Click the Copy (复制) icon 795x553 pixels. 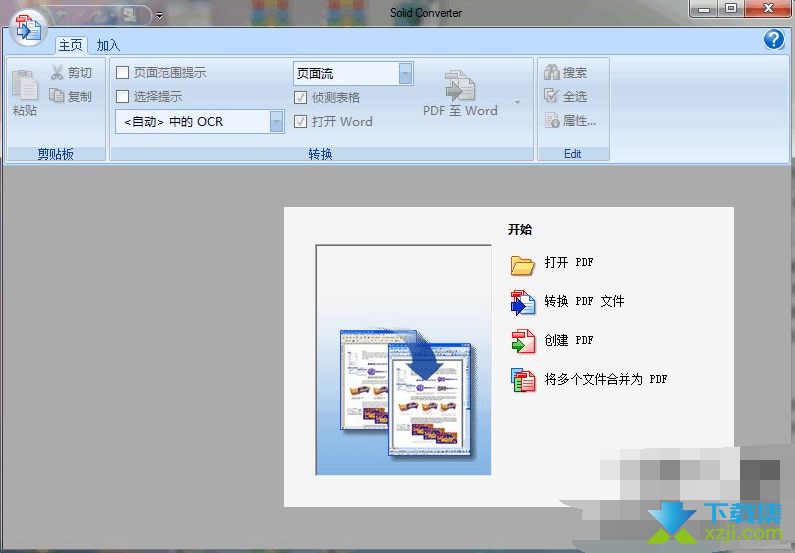pyautogui.click(x=56, y=96)
